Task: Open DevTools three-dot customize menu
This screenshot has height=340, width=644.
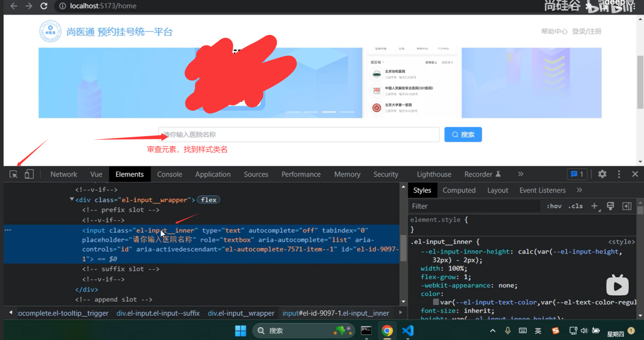Action: pos(619,174)
